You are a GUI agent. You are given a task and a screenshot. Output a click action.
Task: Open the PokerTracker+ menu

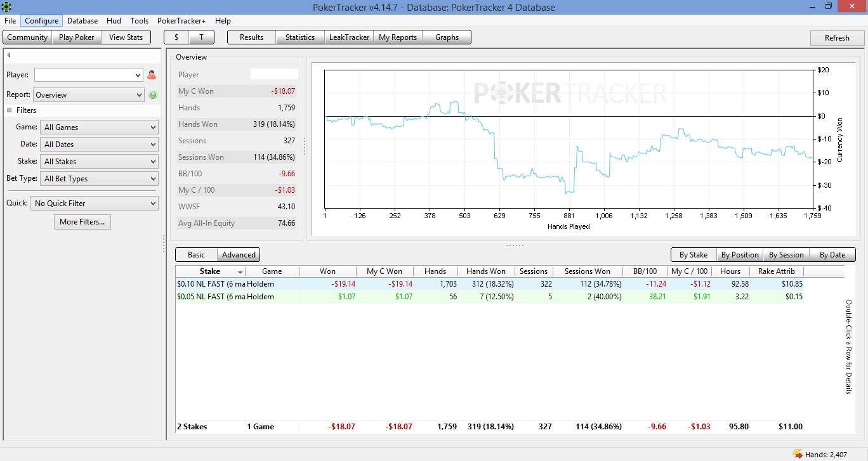[x=181, y=21]
